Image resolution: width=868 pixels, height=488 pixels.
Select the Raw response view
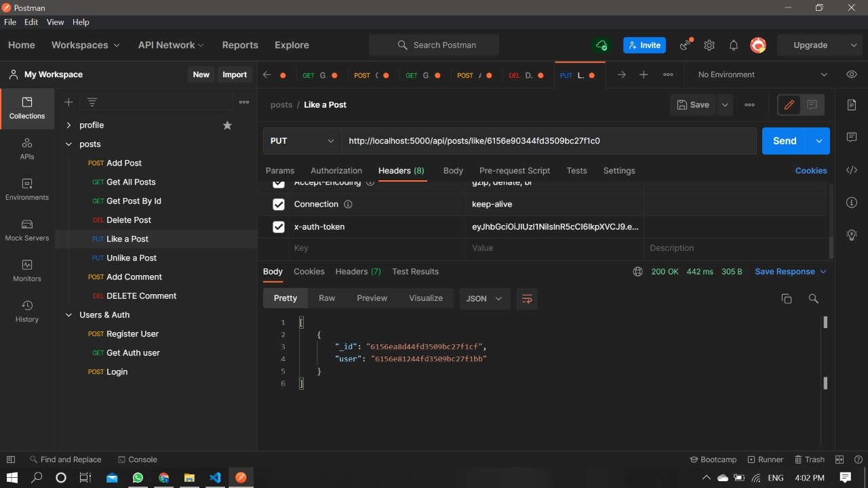[x=327, y=298]
